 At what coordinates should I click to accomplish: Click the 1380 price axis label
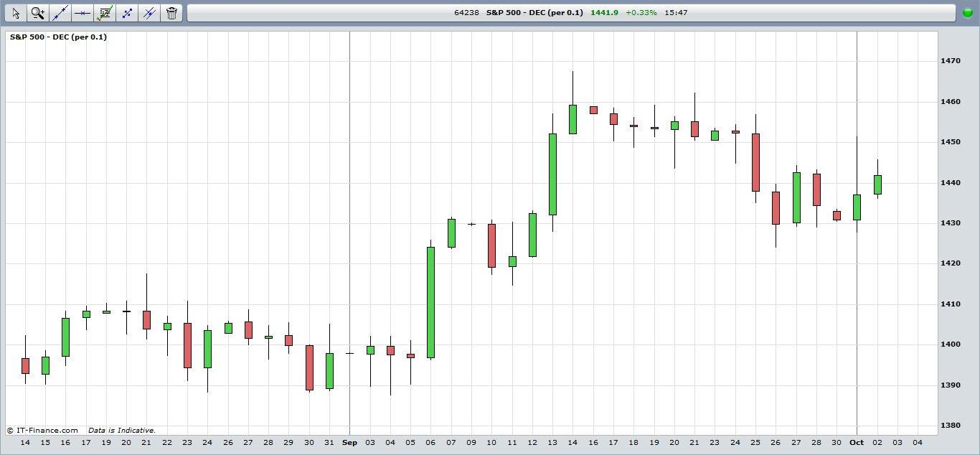951,426
